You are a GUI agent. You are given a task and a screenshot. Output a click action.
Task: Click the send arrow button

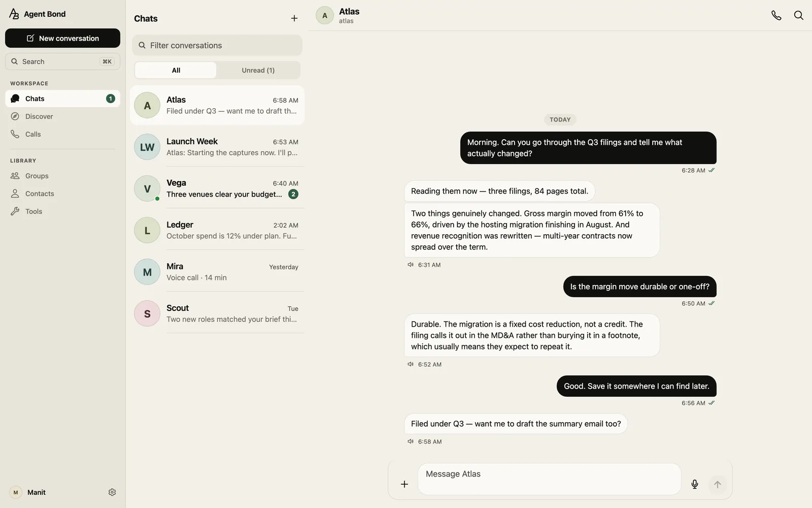pyautogui.click(x=718, y=484)
